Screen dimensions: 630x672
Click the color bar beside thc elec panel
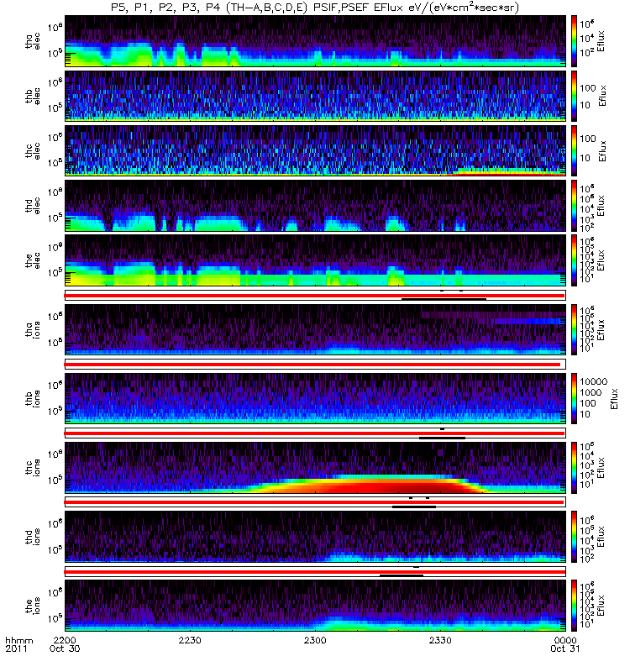(x=574, y=150)
